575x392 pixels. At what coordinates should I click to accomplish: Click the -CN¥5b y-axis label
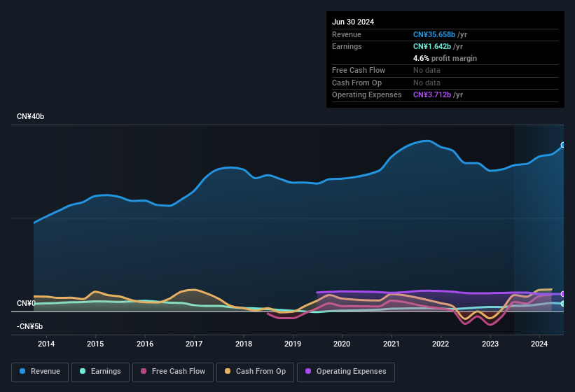pyautogui.click(x=29, y=326)
